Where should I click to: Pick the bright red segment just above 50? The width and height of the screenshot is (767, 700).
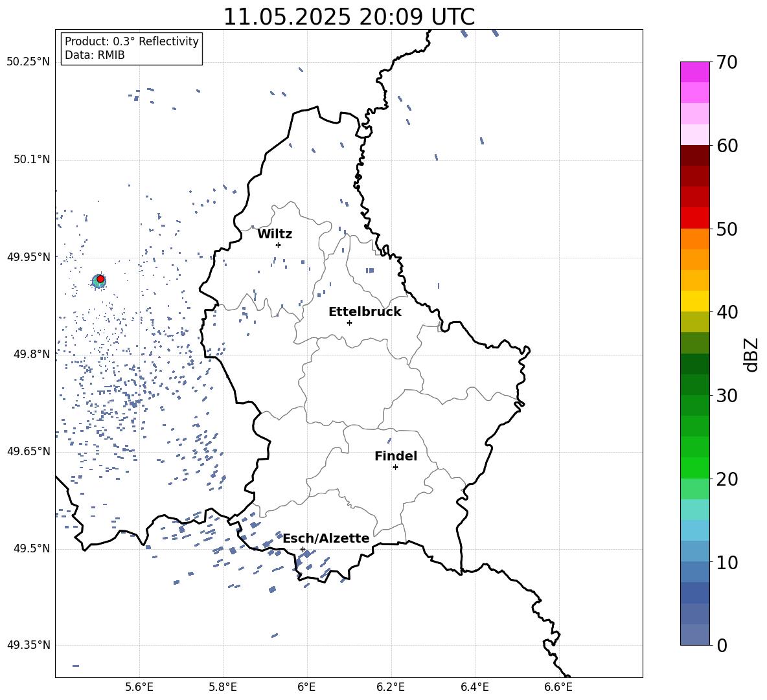pos(694,218)
